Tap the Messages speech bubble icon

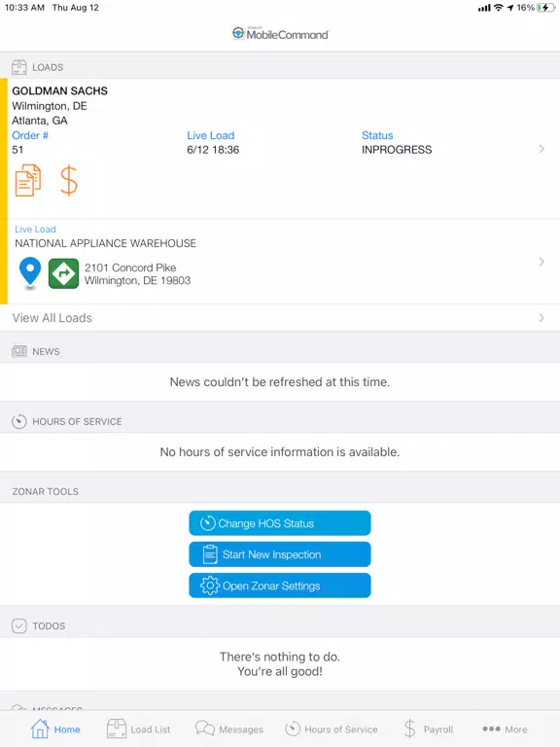(205, 729)
